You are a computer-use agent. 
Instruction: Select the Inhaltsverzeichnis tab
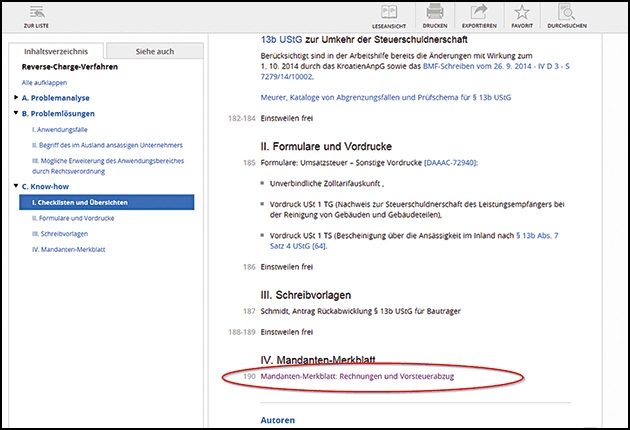(x=57, y=52)
